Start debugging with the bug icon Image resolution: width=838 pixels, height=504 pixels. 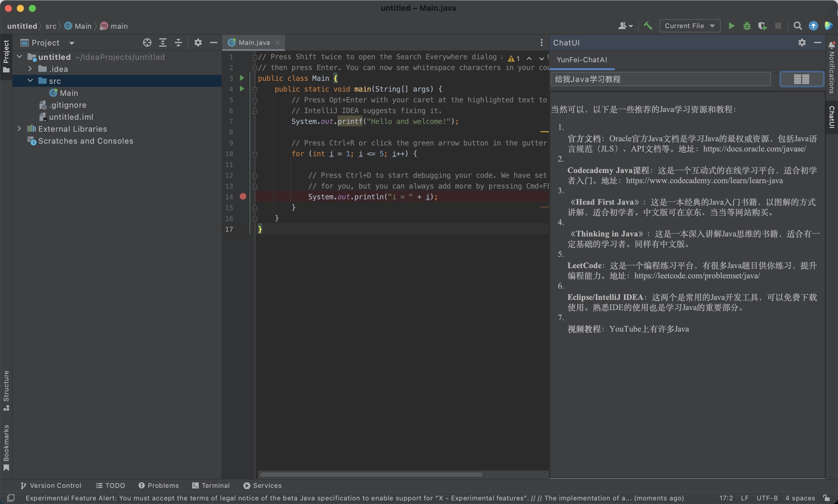coord(747,26)
